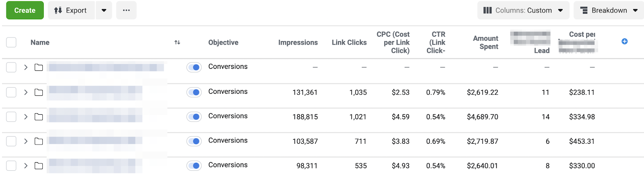Toggle off the campaign with 131,361 impressions
Image resolution: width=644 pixels, height=180 pixels.
tap(194, 92)
